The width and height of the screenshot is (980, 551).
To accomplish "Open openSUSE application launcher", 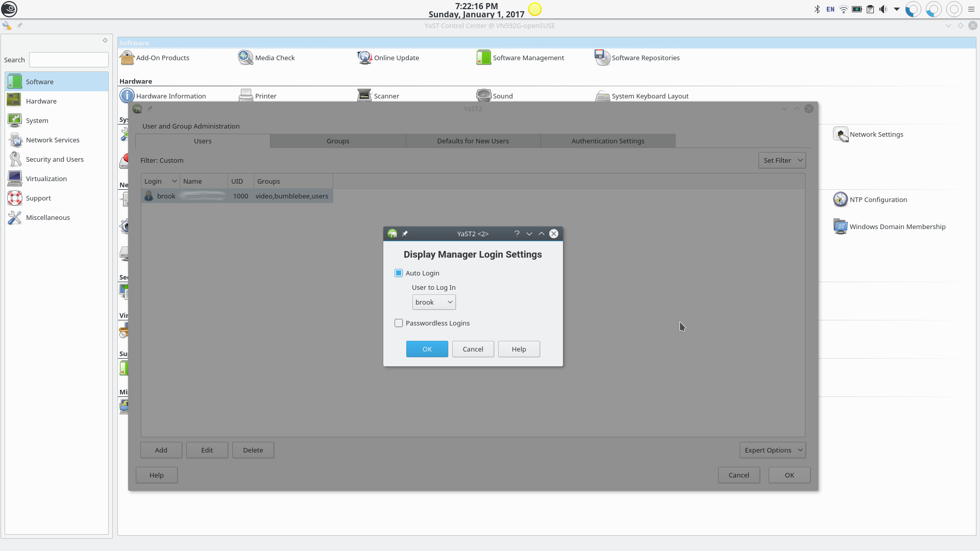I will coord(9,9).
